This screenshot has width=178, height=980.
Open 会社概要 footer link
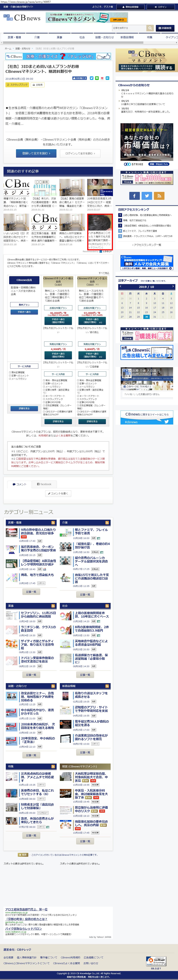coord(8,958)
